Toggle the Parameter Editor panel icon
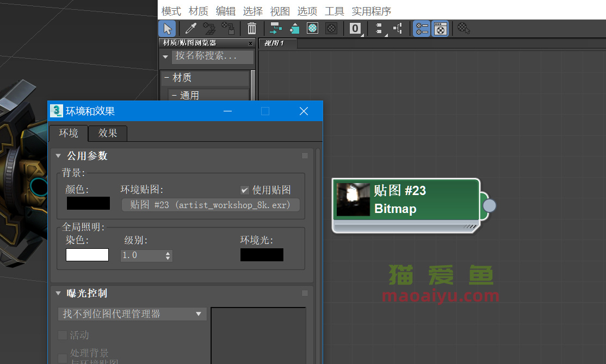 click(440, 29)
